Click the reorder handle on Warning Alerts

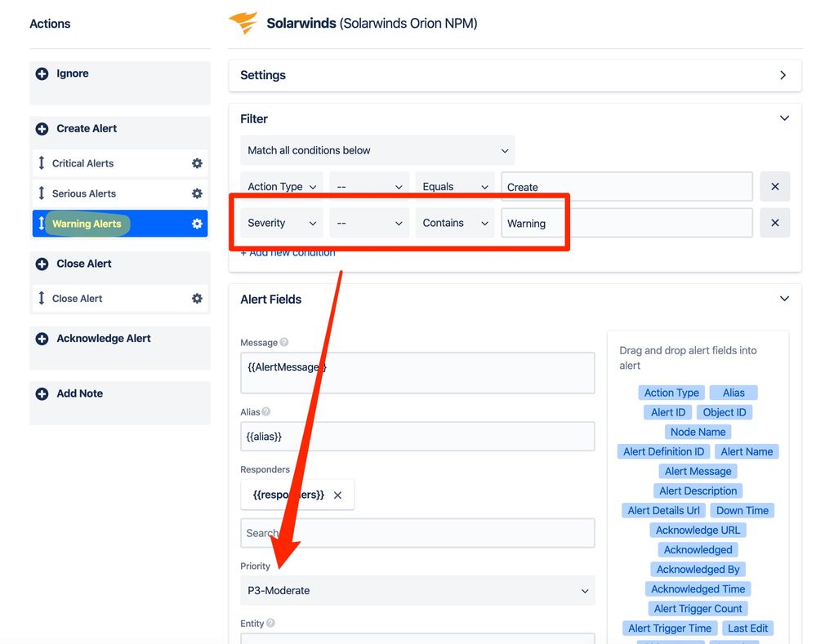pyautogui.click(x=42, y=224)
